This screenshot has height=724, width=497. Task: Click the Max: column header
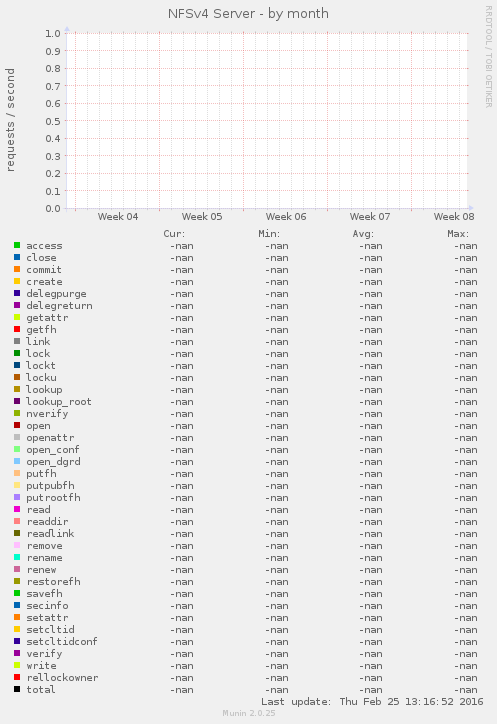tap(458, 234)
